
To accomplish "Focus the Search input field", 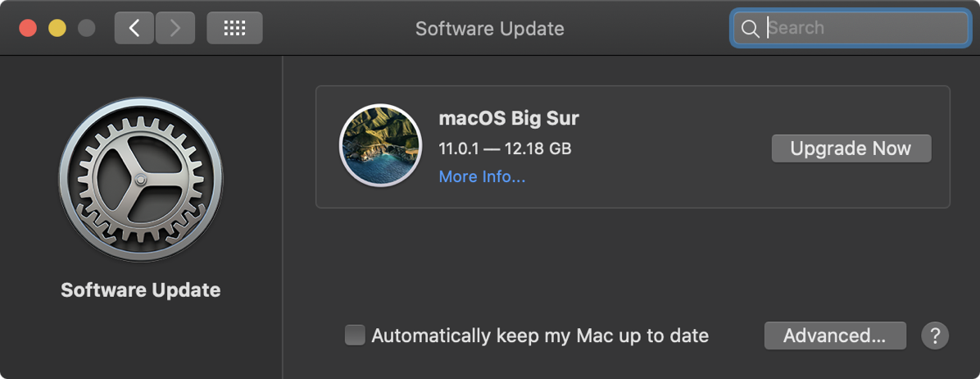I will pos(864,29).
